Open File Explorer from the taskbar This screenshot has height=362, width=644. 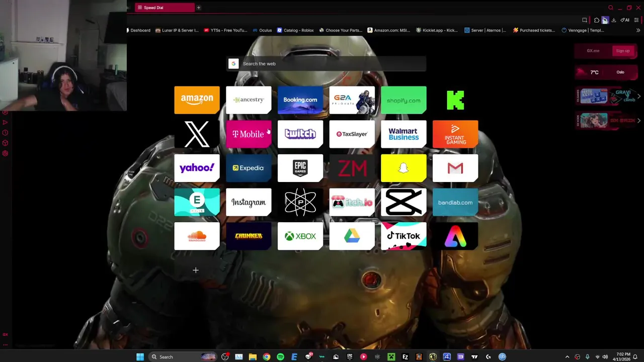253,357
